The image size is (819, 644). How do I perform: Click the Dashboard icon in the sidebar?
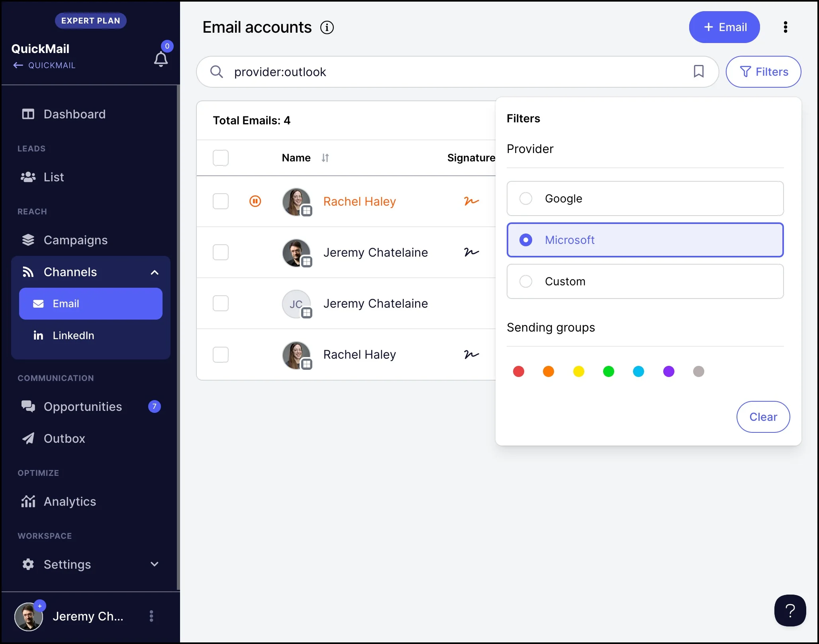[28, 114]
